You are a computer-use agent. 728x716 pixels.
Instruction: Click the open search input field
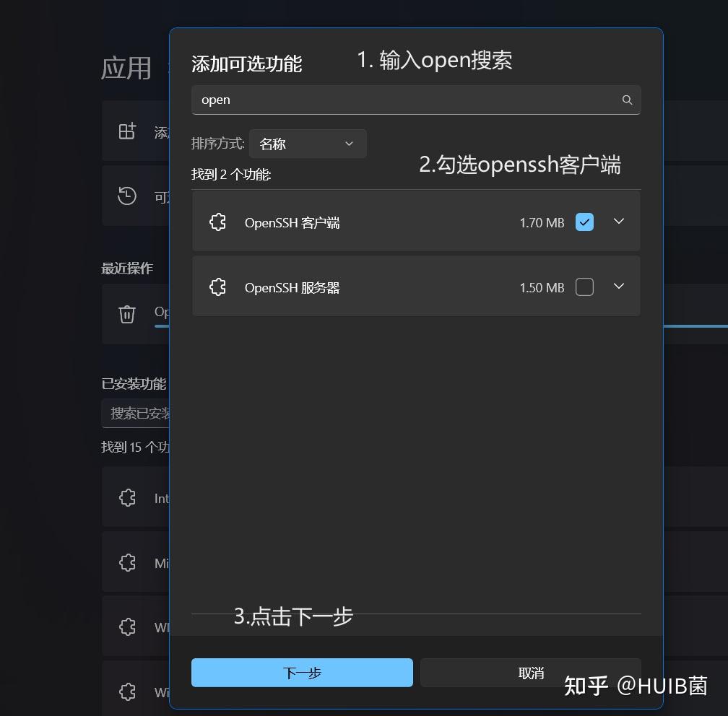(361, 100)
